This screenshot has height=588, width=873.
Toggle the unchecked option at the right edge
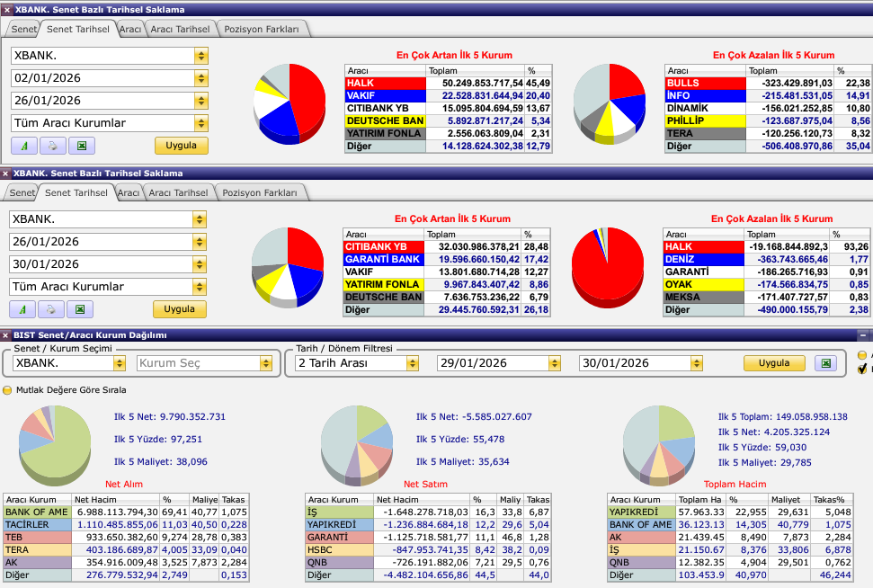(863, 355)
